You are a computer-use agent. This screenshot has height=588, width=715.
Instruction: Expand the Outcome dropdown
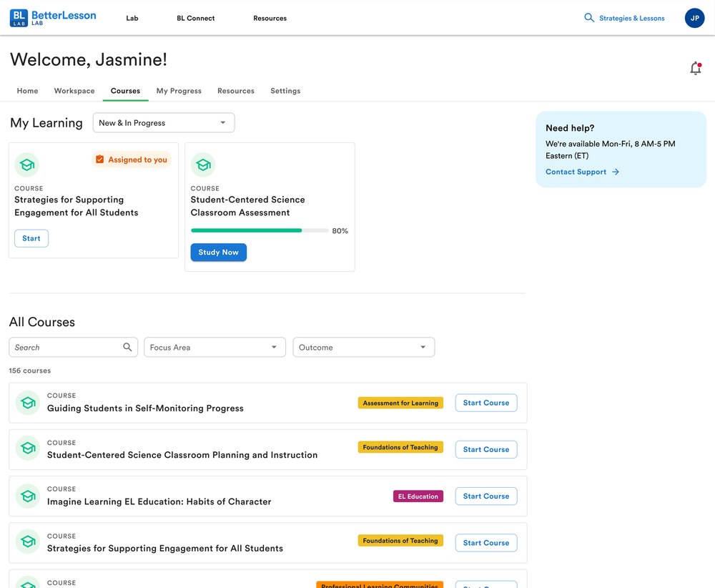point(363,347)
